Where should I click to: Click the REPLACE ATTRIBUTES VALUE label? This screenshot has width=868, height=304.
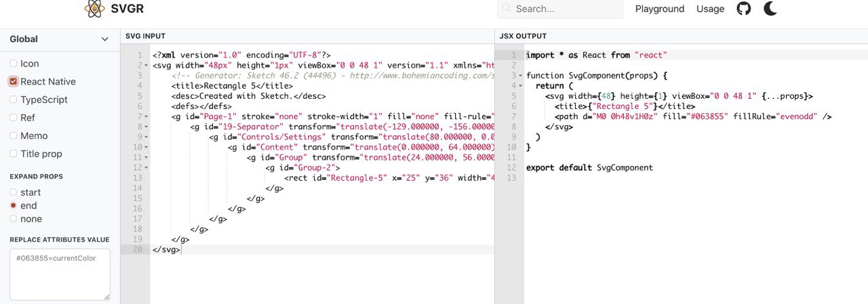pos(60,240)
